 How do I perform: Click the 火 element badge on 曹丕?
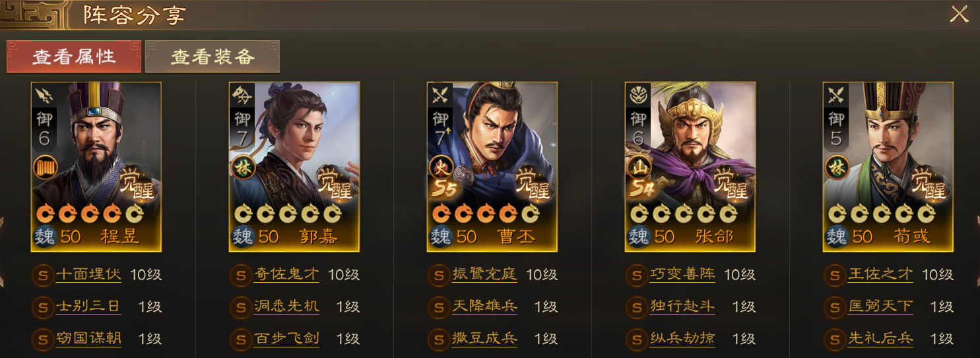[440, 167]
